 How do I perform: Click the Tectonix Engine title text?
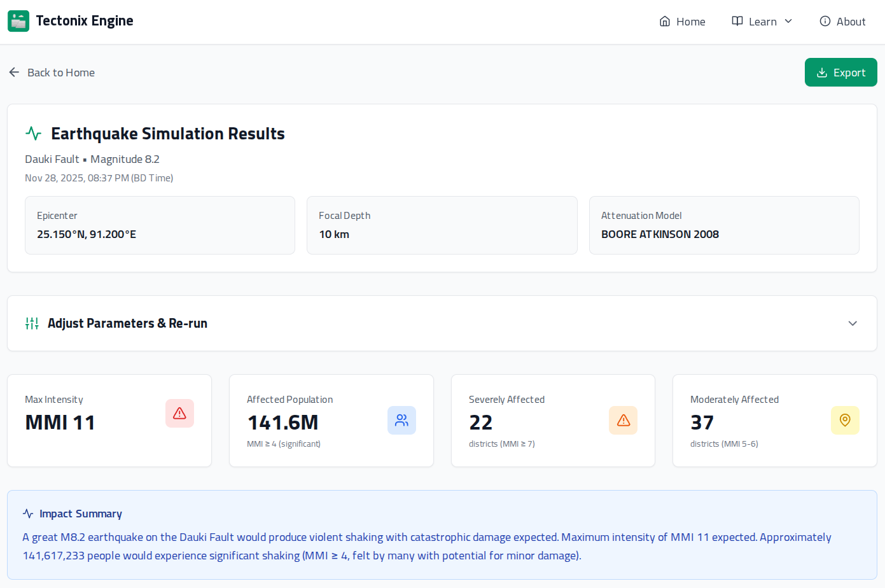tap(85, 21)
